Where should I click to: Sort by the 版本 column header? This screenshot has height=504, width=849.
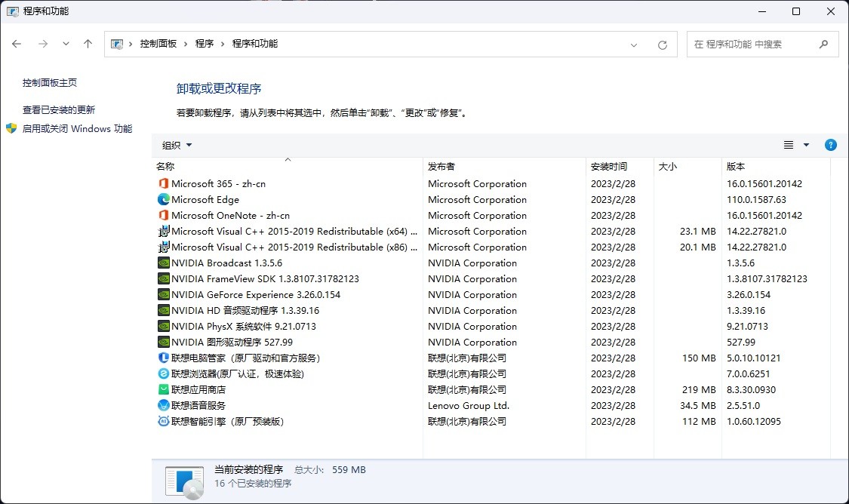point(776,166)
